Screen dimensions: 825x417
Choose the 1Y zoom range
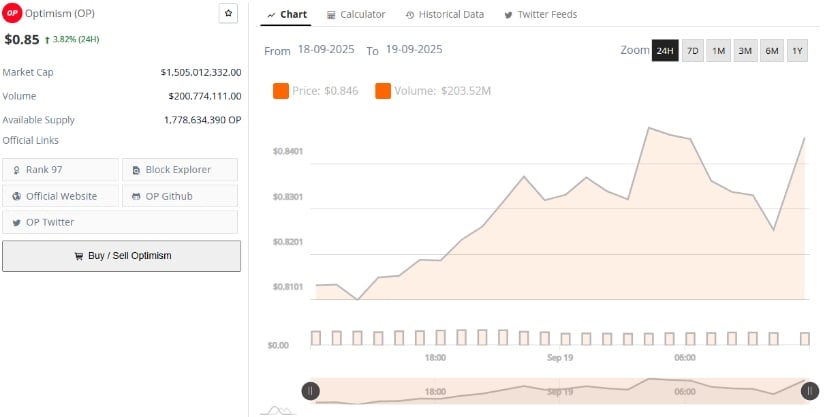tap(797, 50)
